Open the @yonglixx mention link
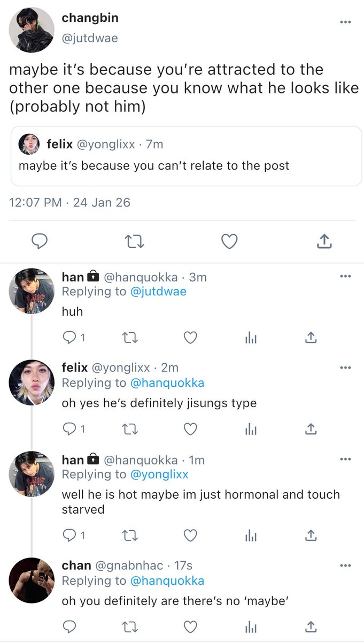Screen dimensions: 364x642 click(159, 475)
